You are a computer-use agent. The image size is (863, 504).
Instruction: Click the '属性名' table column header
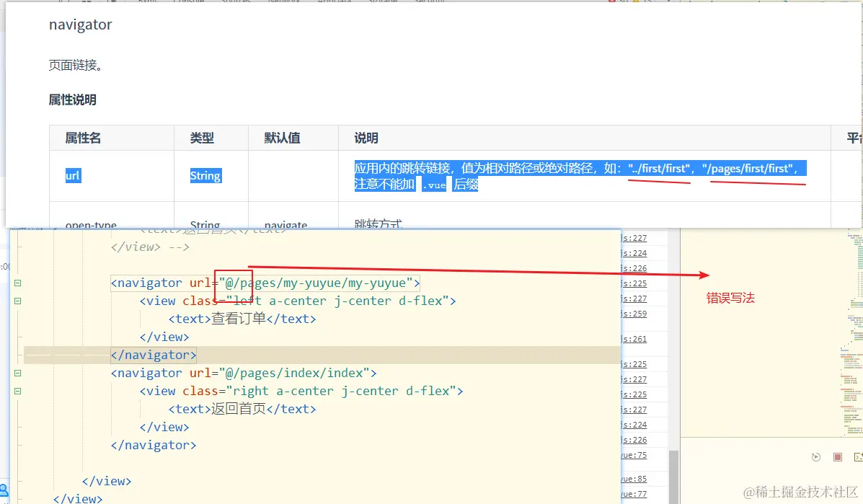[x=83, y=138]
